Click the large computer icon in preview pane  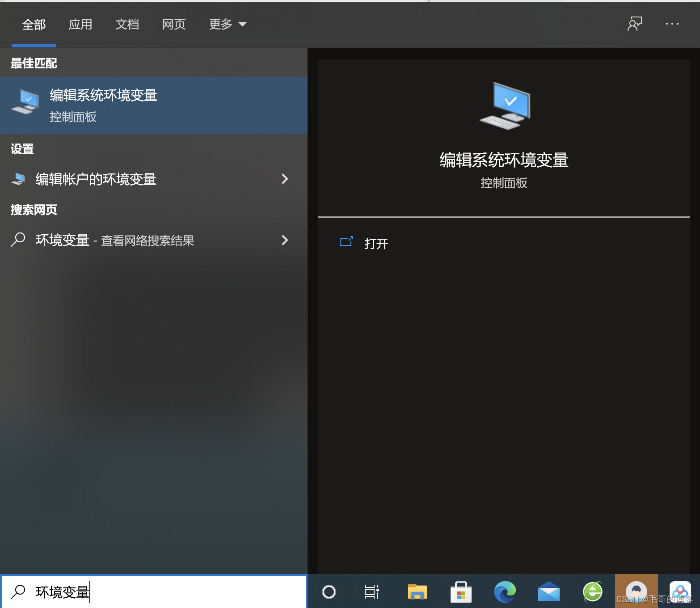(x=505, y=106)
